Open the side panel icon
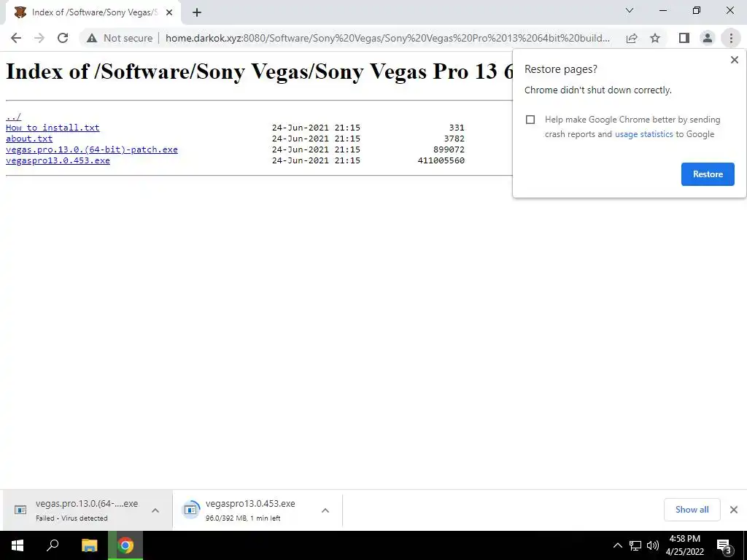This screenshot has width=747, height=560. (x=684, y=38)
